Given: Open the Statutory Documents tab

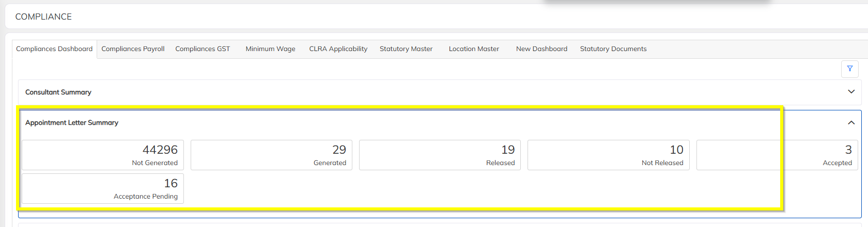Looking at the screenshot, I should click(613, 49).
